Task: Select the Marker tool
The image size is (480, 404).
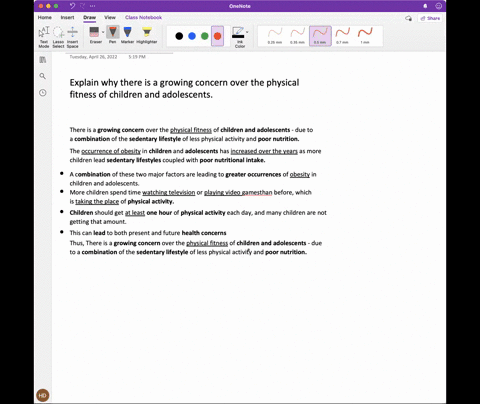Action: [127, 35]
